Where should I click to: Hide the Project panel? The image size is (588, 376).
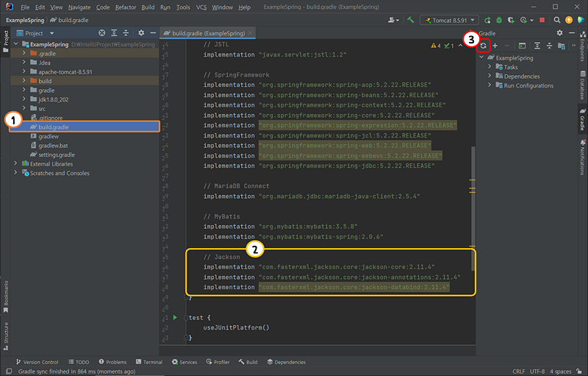tap(153, 33)
